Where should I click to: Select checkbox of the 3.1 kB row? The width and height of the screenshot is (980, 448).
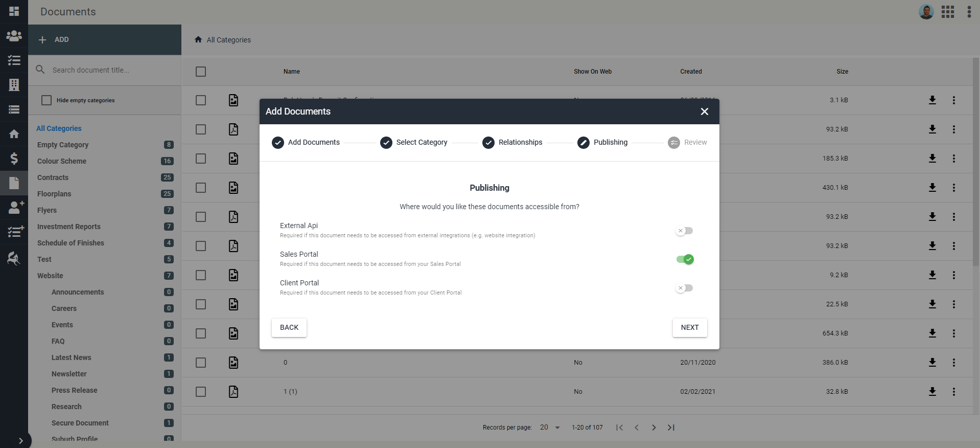pyautogui.click(x=201, y=100)
